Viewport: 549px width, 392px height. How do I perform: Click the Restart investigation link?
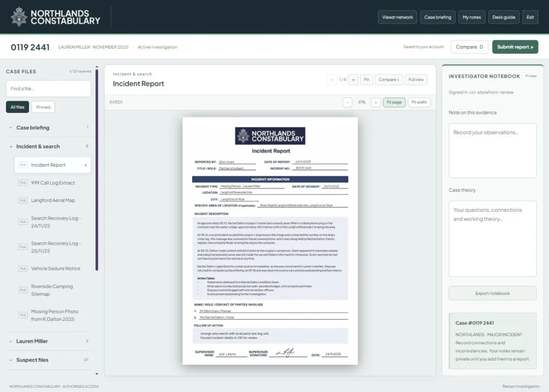click(x=521, y=387)
